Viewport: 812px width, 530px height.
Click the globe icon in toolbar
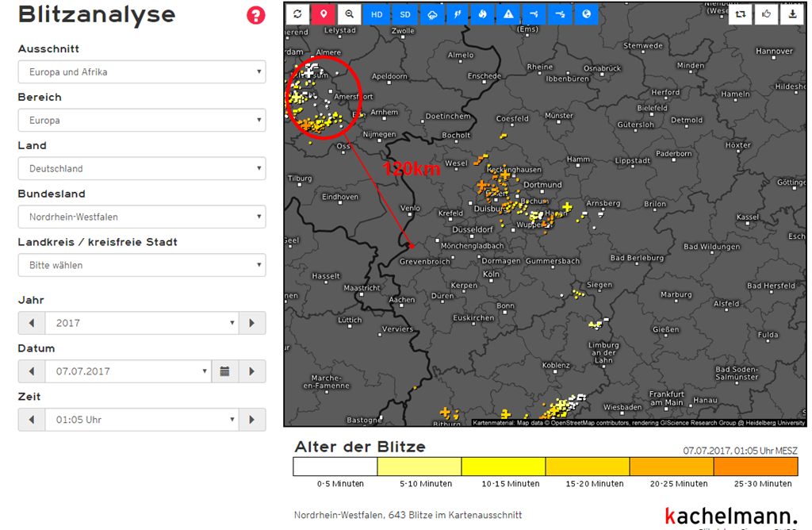[x=586, y=14]
